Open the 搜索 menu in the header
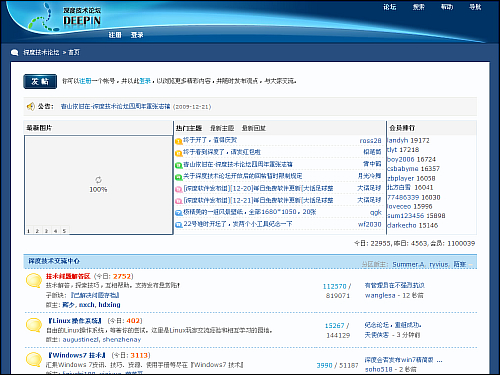This screenshot has height=375, width=500. 419,7
